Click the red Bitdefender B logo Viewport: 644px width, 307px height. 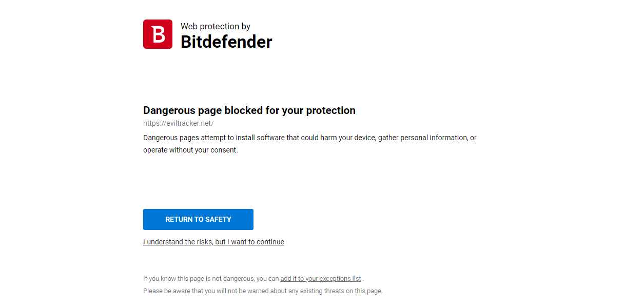pyautogui.click(x=158, y=34)
